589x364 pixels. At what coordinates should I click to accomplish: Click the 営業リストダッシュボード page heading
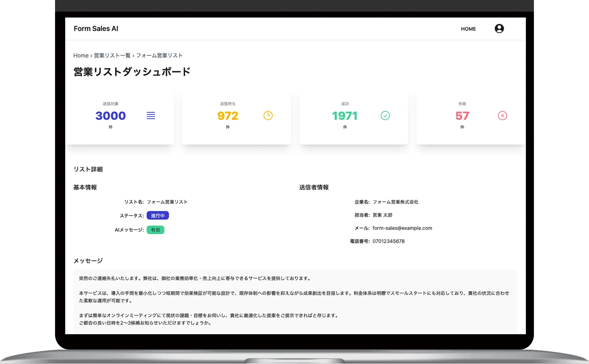coord(132,72)
